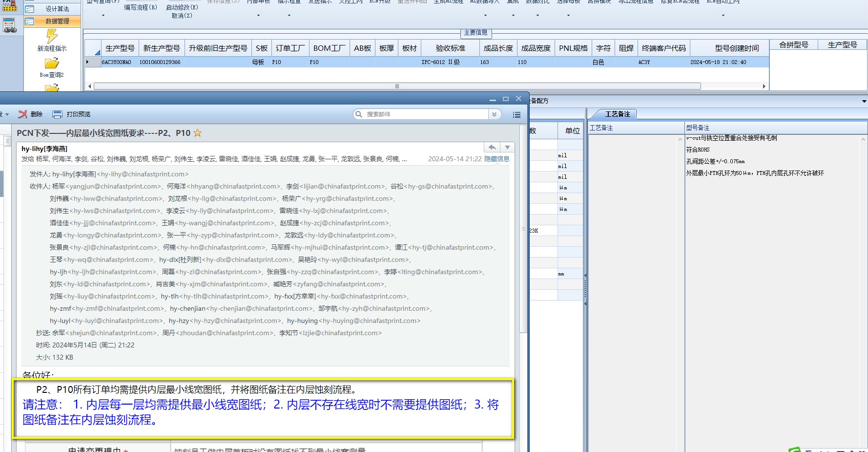Open the dropdown arrow under 数据对比
The width and height of the screenshot is (868, 452).
click(537, 16)
